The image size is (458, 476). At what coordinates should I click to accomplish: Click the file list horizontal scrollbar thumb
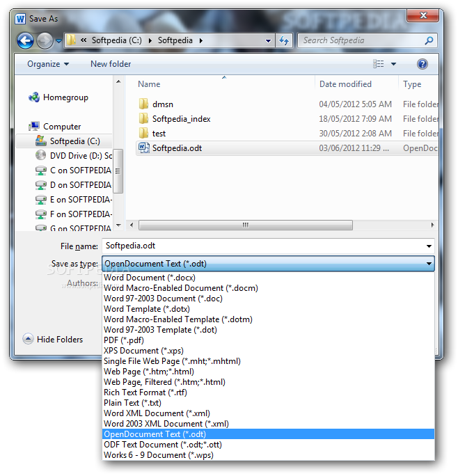pos(246,225)
